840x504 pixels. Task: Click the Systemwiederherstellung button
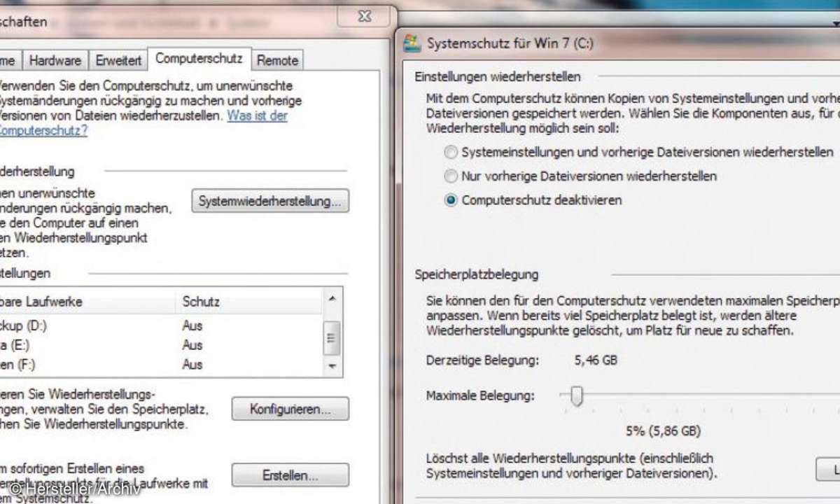[x=270, y=202]
